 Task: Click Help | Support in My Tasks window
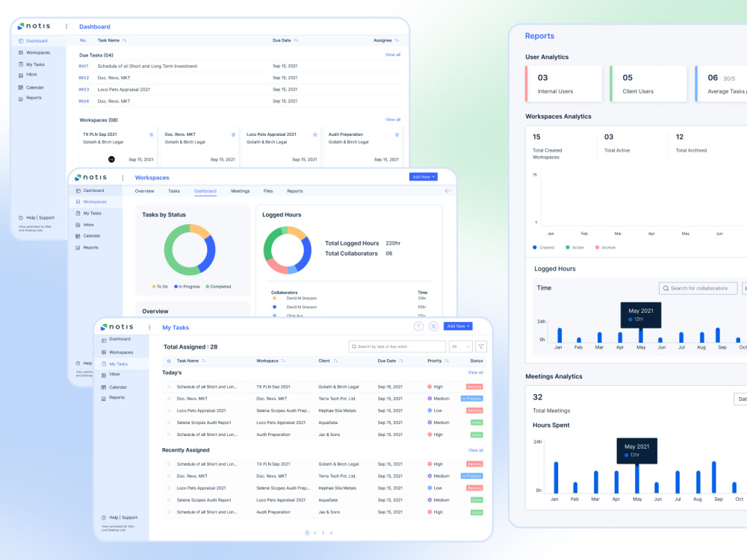[x=123, y=517]
